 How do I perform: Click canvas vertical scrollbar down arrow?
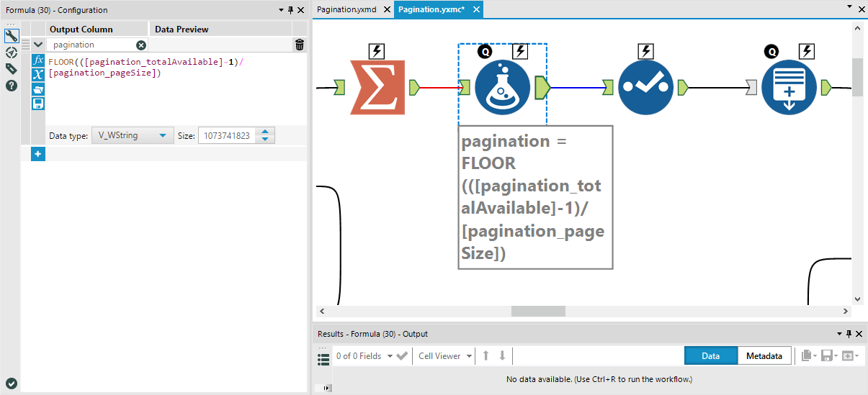(x=857, y=299)
